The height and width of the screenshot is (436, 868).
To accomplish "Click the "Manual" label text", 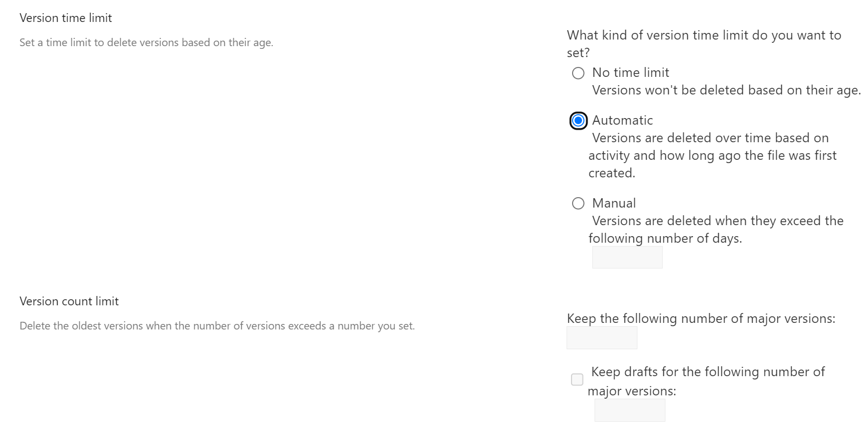I will pos(613,203).
